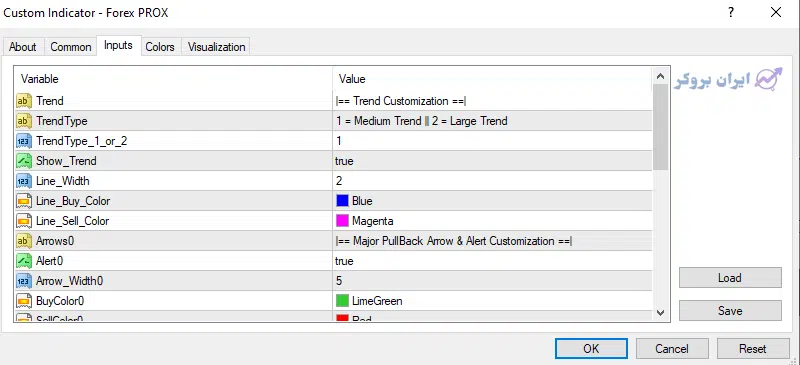Select the TrendType variable name
The image size is (800, 365).
click(x=62, y=121)
